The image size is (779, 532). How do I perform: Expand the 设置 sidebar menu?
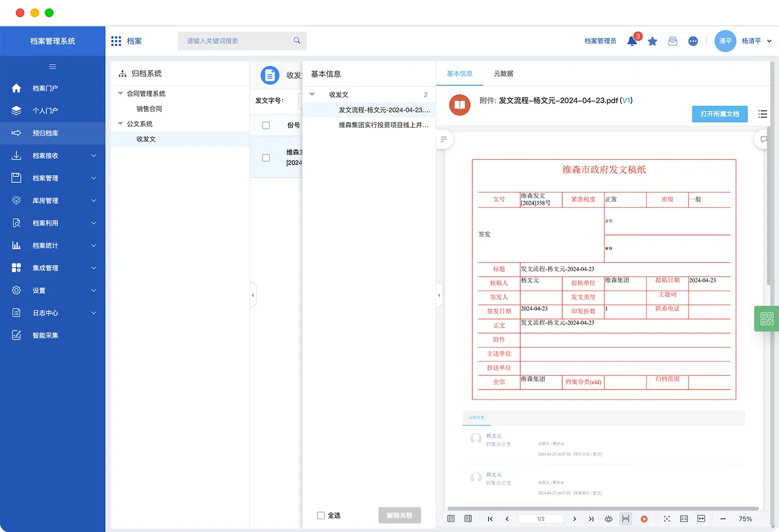tap(94, 291)
